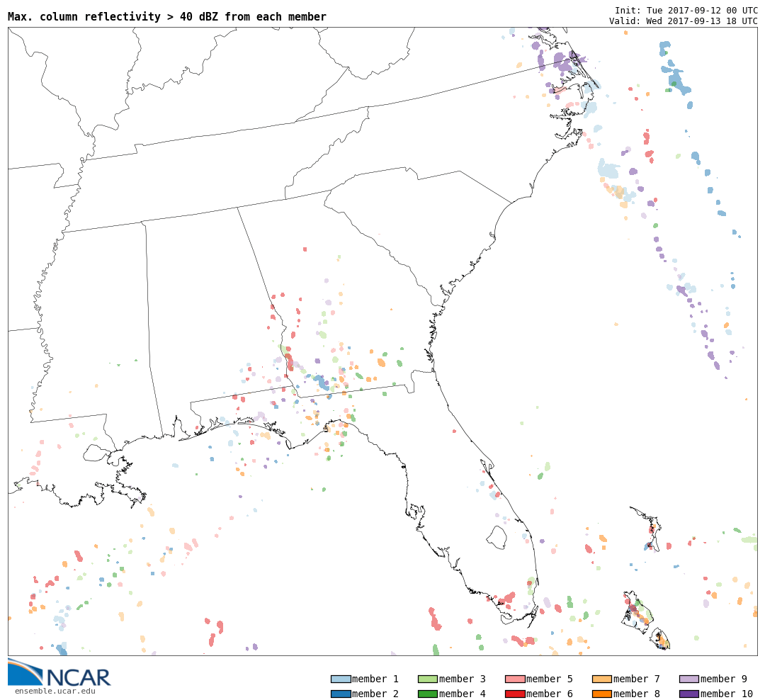Click the 'member 10' legend label
This screenshot has height=700, width=765.
(727, 694)
